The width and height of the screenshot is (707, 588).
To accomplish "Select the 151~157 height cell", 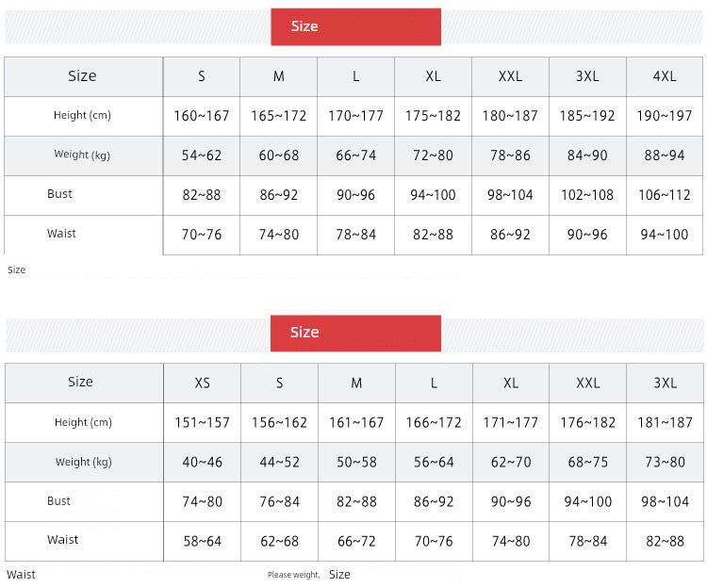I will click(x=202, y=422).
